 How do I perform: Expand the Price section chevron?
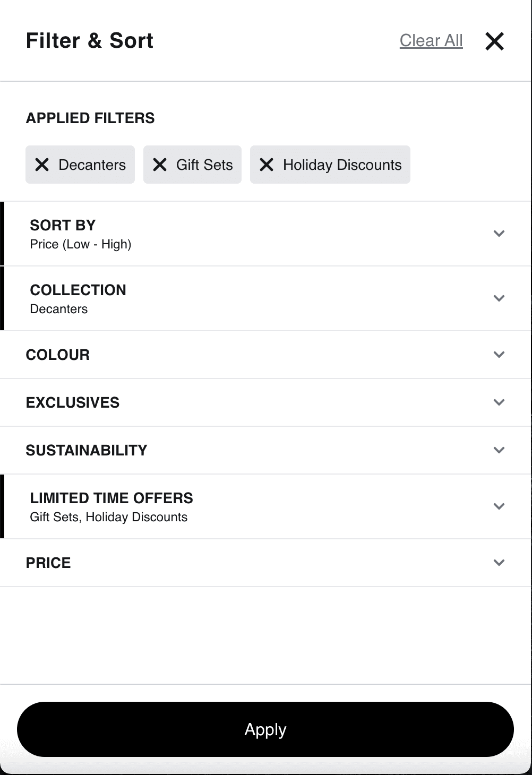coord(499,563)
